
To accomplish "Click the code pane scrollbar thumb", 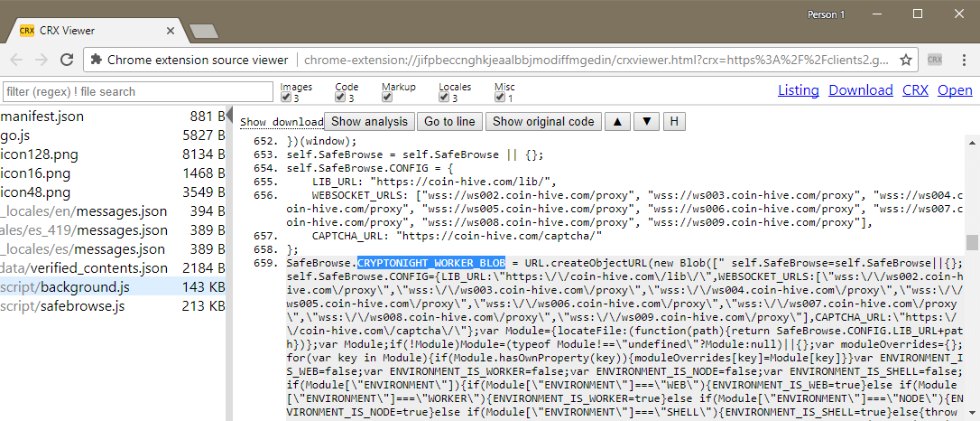I will pyautogui.click(x=972, y=242).
